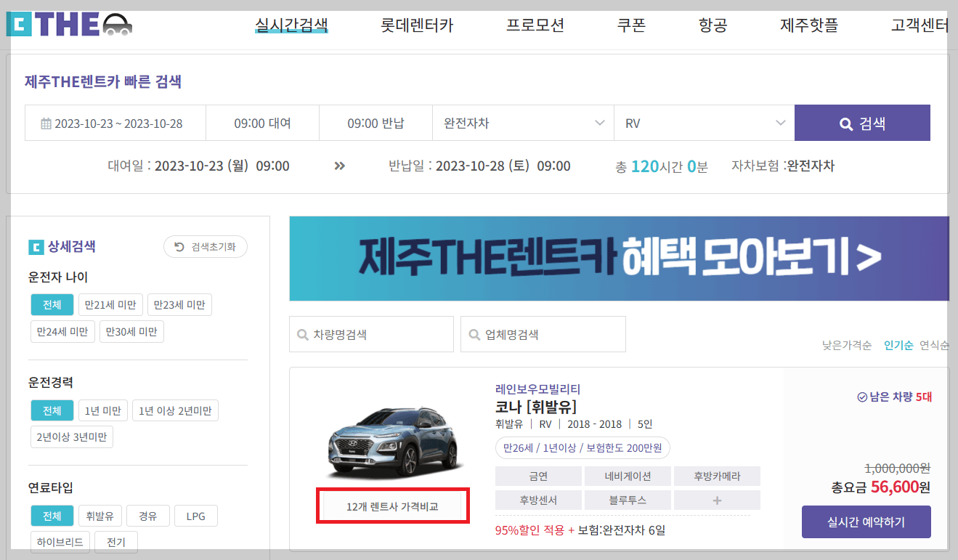Click the magnifier icon in company name search

point(474,335)
